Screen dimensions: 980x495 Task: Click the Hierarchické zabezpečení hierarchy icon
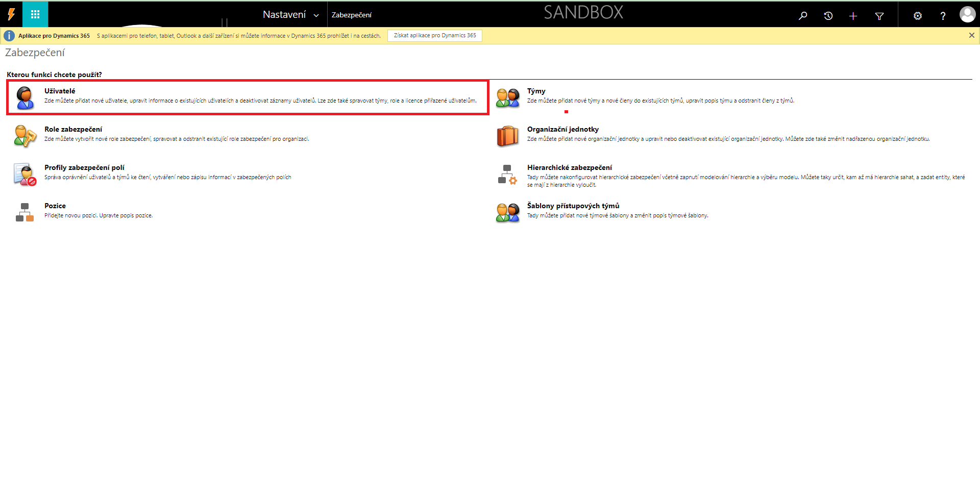coord(507,174)
